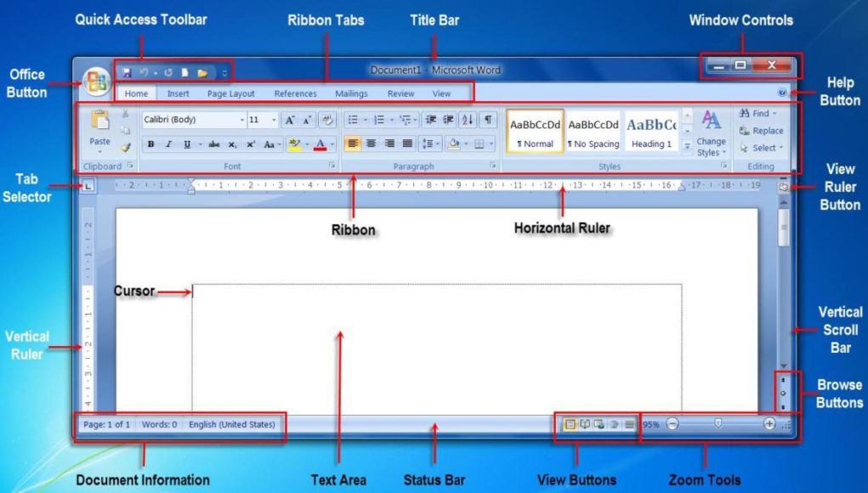The width and height of the screenshot is (868, 493).
Task: Click the zoom slider handle
Action: pyautogui.click(x=718, y=423)
